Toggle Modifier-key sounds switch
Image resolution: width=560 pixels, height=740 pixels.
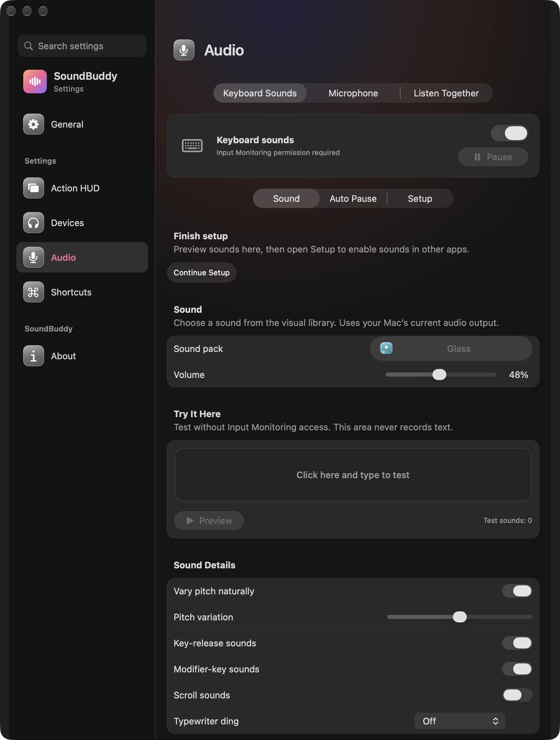click(517, 669)
